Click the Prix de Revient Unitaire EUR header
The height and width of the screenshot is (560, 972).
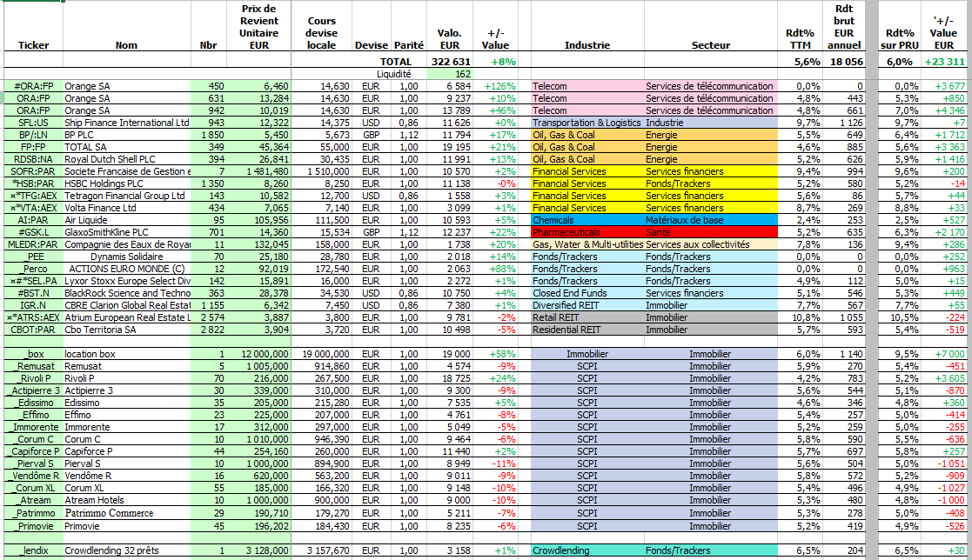point(259,27)
